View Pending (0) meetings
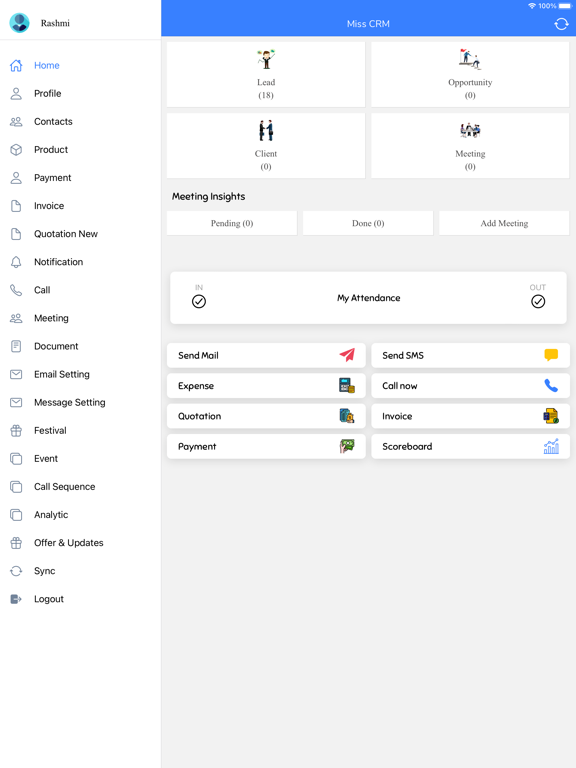Image resolution: width=576 pixels, height=768 pixels. click(x=232, y=223)
